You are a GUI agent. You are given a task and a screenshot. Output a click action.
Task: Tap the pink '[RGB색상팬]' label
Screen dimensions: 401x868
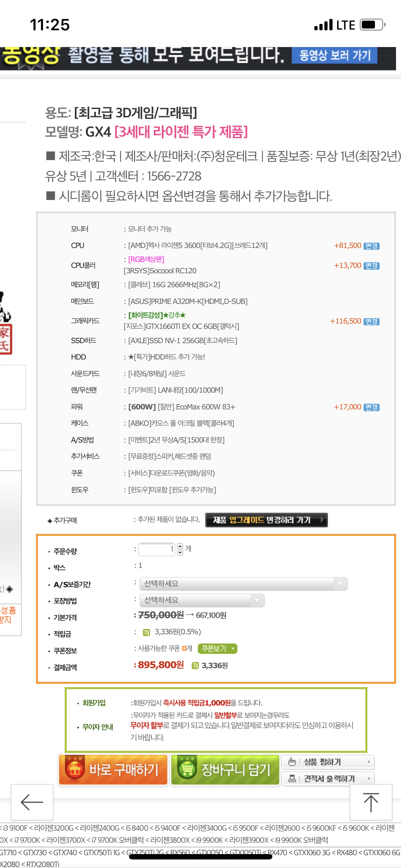146,259
